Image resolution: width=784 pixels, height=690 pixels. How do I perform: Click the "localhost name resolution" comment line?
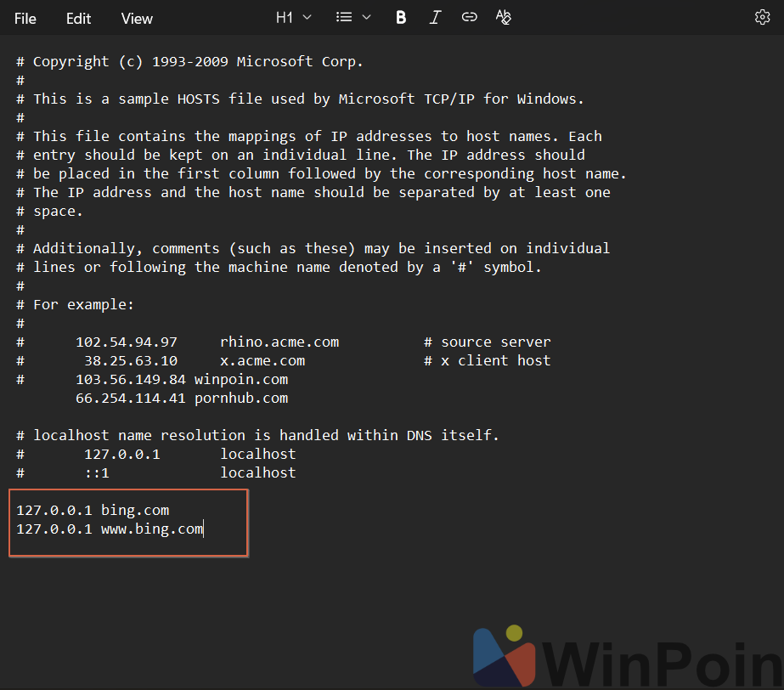(x=257, y=435)
